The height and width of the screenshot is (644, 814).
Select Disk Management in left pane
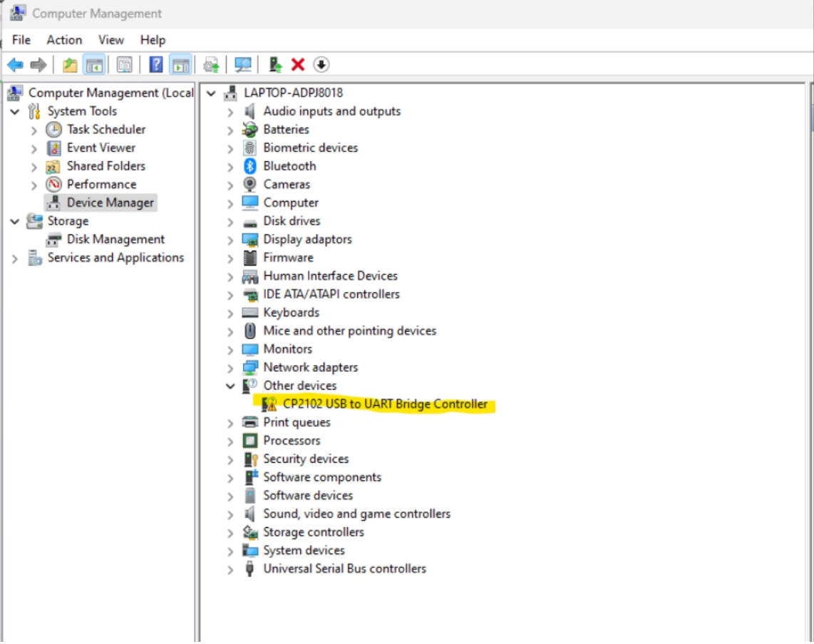tap(115, 239)
